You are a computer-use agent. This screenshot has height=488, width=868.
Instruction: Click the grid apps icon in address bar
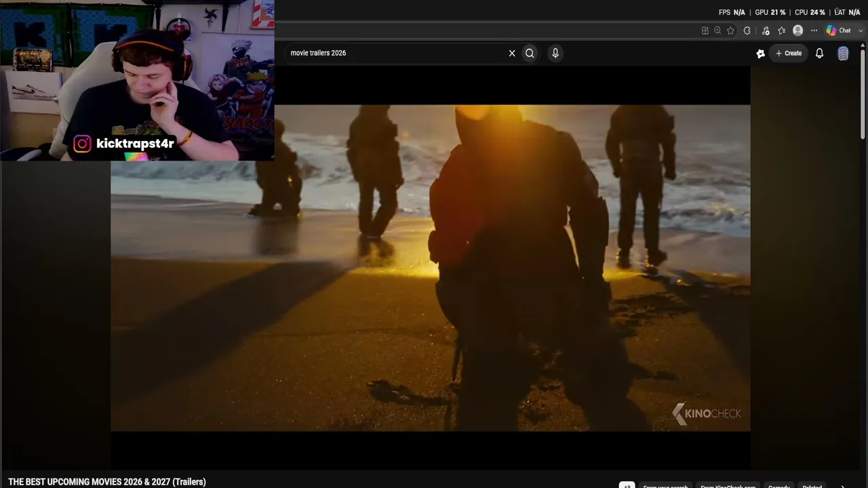coord(705,30)
